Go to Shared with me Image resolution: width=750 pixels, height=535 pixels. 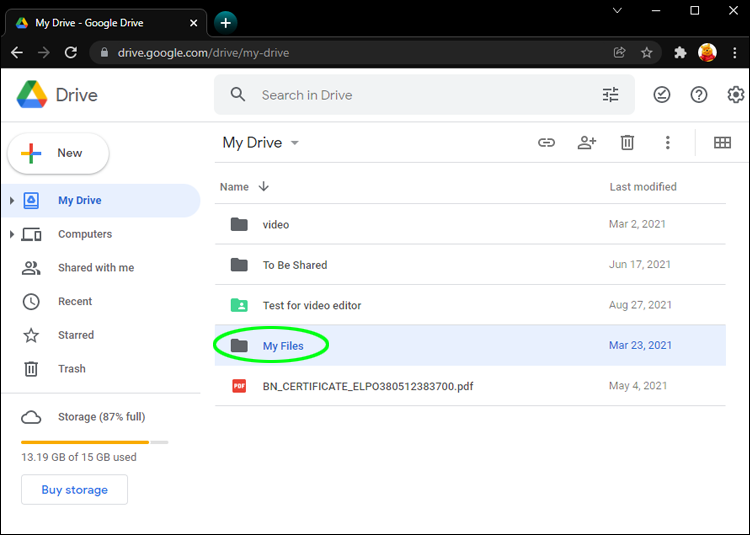point(95,268)
